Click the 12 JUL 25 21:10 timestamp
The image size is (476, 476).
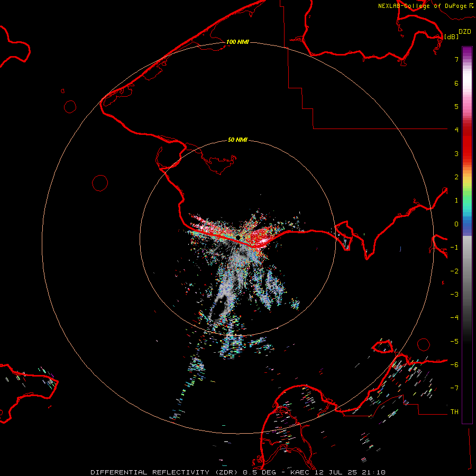(350, 472)
